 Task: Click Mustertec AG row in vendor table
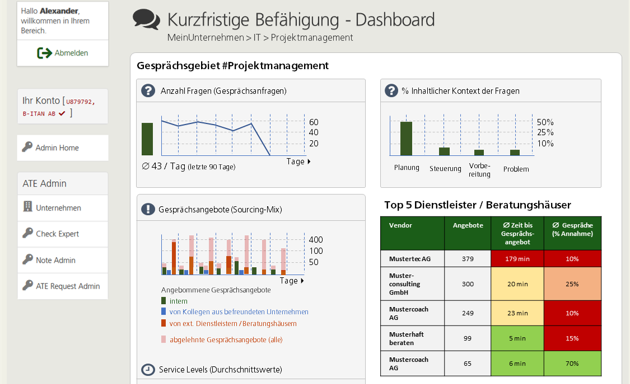tap(491, 259)
